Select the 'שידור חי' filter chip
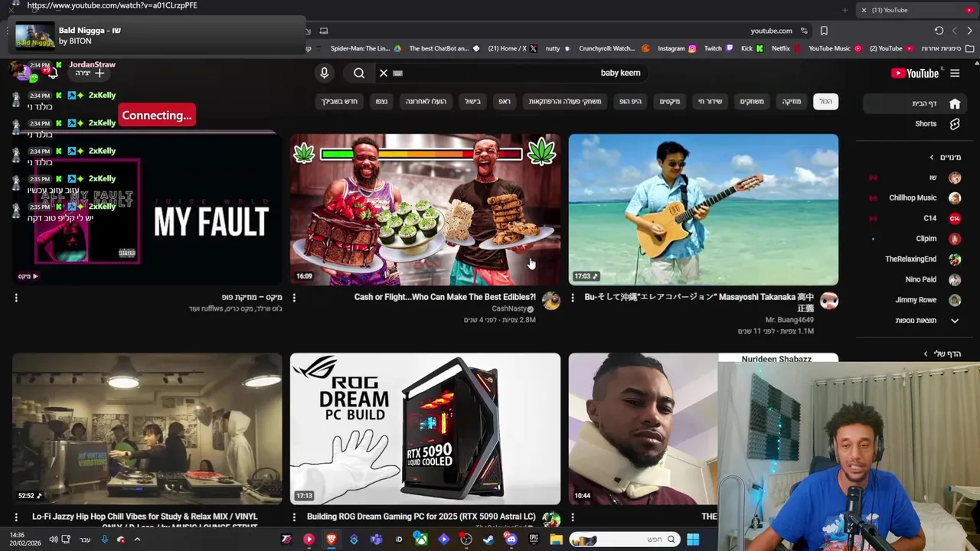Viewport: 980px width, 551px height. click(710, 101)
